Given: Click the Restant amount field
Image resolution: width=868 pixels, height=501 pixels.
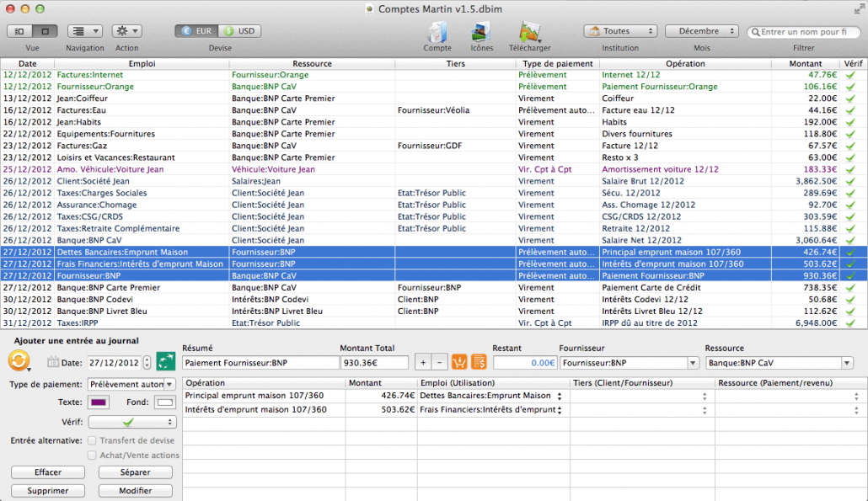Looking at the screenshot, I should click(x=525, y=363).
